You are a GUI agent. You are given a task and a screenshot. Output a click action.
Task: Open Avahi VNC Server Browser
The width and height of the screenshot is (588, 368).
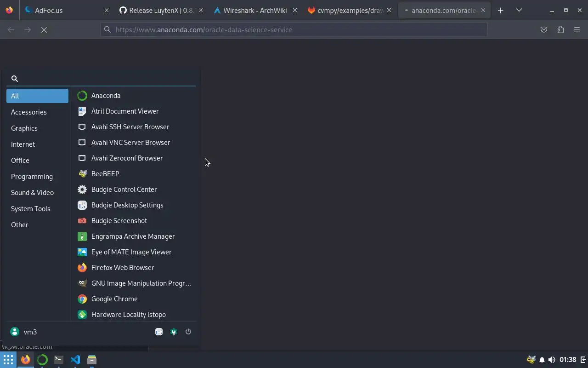coord(134,143)
